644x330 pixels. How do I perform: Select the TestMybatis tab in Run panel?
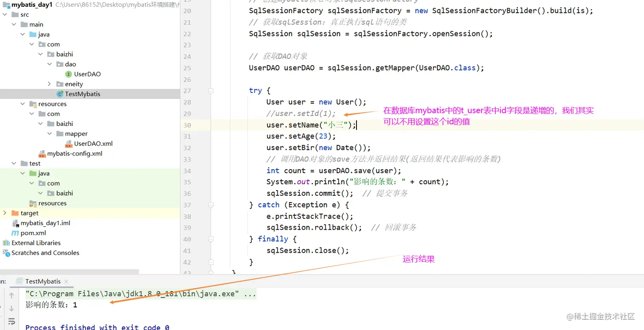coord(43,281)
